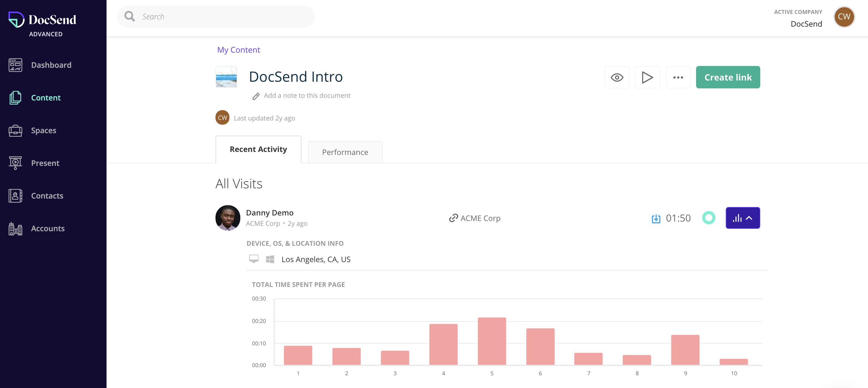
Task: Click the Contacts address book icon
Action: (x=15, y=196)
